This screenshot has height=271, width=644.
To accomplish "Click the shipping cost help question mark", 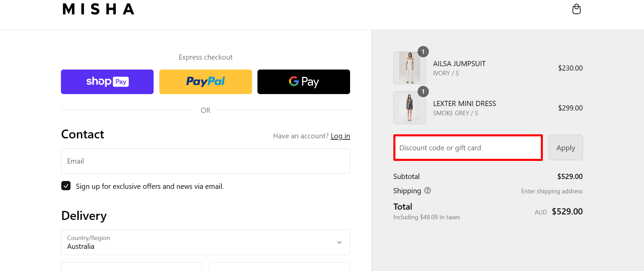I will 428,191.
